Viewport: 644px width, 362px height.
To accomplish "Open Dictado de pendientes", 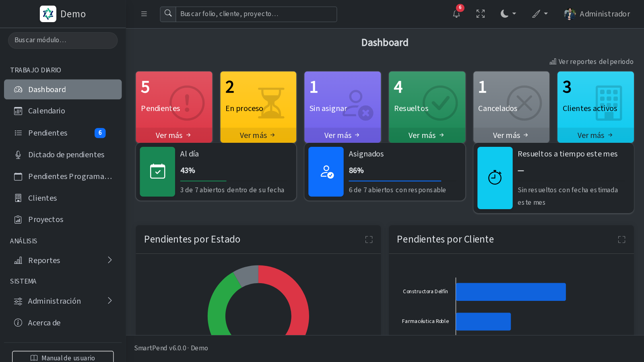I will (x=63, y=154).
